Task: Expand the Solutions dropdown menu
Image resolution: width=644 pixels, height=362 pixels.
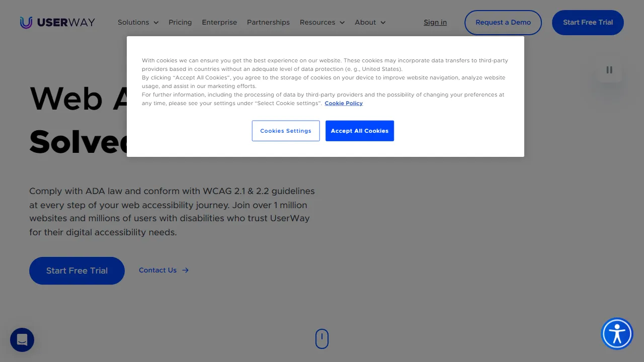Action: (138, 22)
